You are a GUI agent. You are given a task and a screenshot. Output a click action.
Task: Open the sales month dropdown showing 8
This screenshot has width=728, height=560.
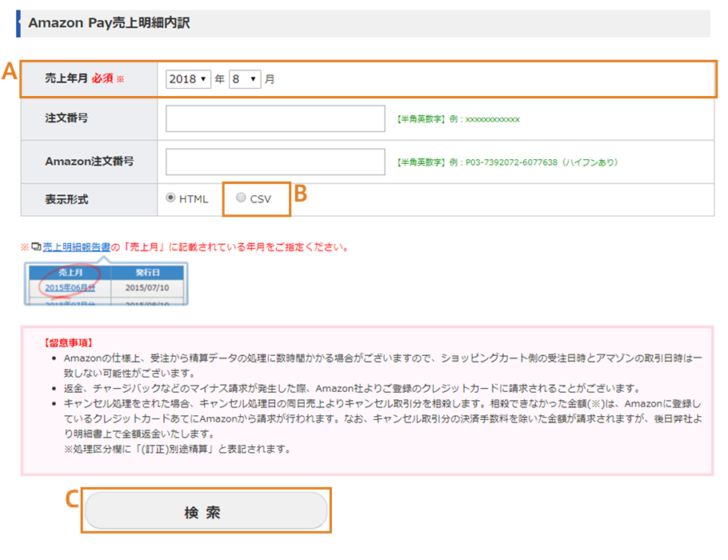click(x=245, y=79)
